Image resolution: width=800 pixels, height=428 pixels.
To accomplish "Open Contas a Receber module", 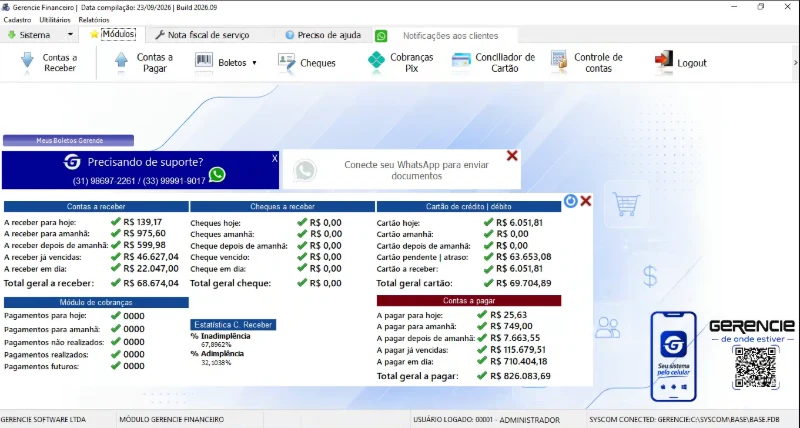I will (49, 63).
